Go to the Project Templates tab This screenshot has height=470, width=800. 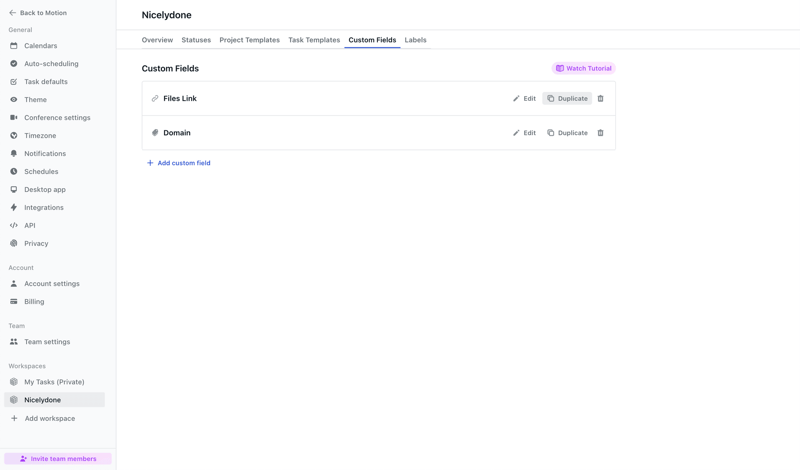click(249, 40)
